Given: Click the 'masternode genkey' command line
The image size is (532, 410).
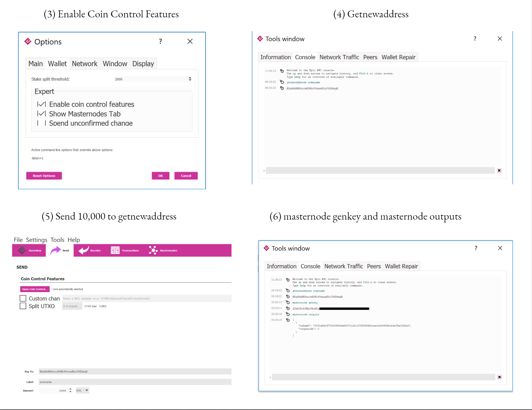Looking at the screenshot, I should click(305, 303).
